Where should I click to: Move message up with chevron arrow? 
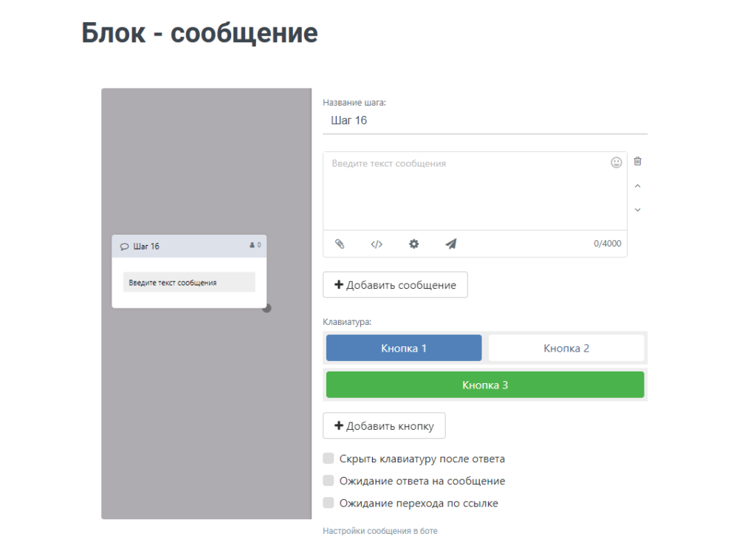(x=638, y=186)
